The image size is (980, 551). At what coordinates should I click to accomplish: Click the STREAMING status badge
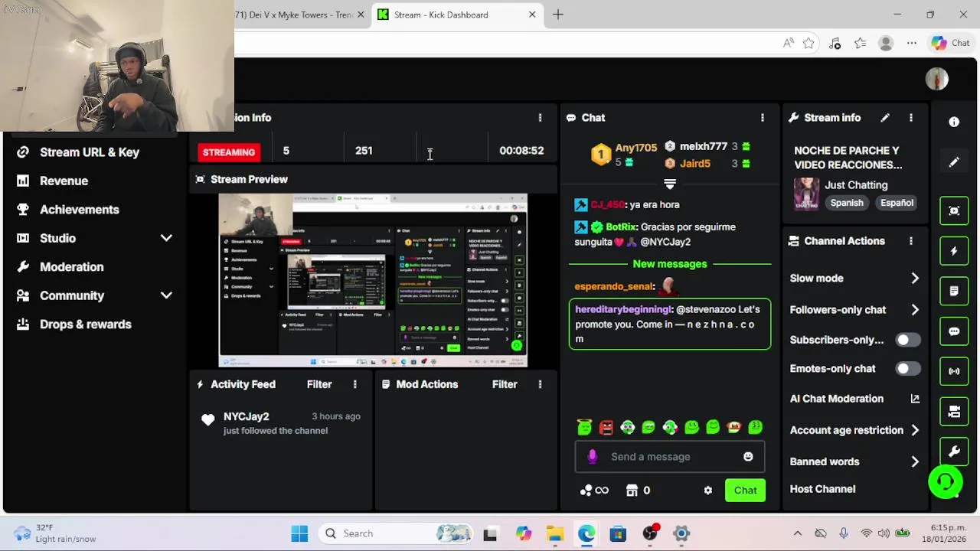[229, 152]
